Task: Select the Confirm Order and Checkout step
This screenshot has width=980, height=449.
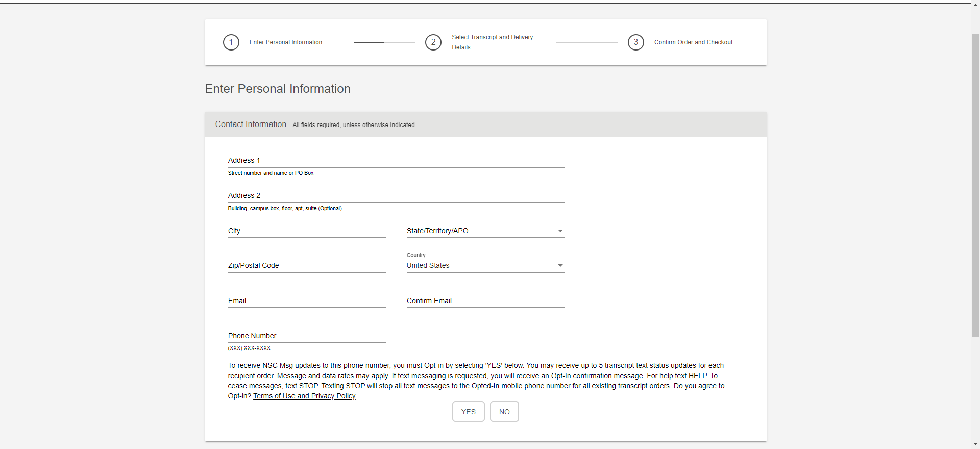Action: click(693, 42)
